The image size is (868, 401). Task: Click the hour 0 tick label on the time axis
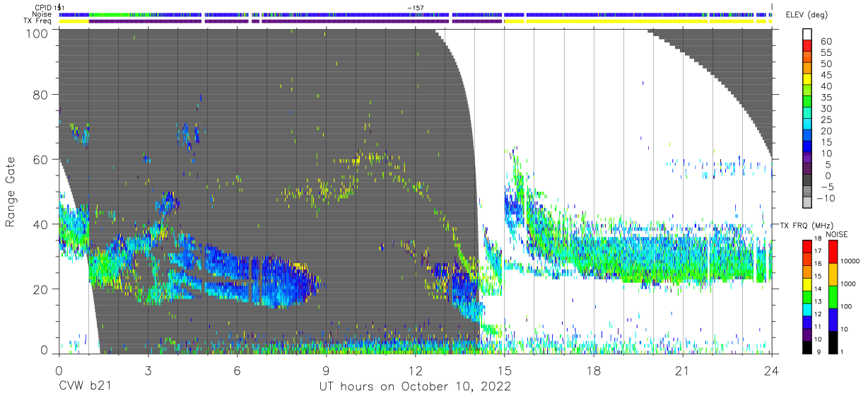tap(59, 370)
